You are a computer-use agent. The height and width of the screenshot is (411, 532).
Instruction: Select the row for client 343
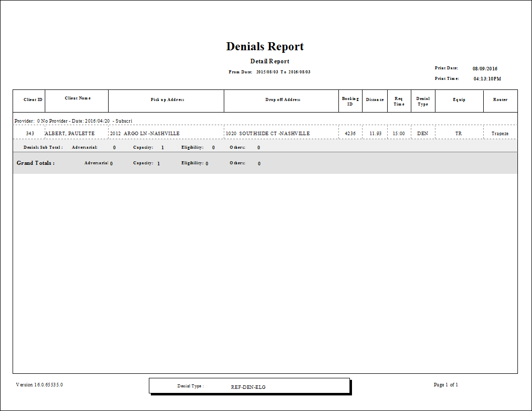(29, 133)
